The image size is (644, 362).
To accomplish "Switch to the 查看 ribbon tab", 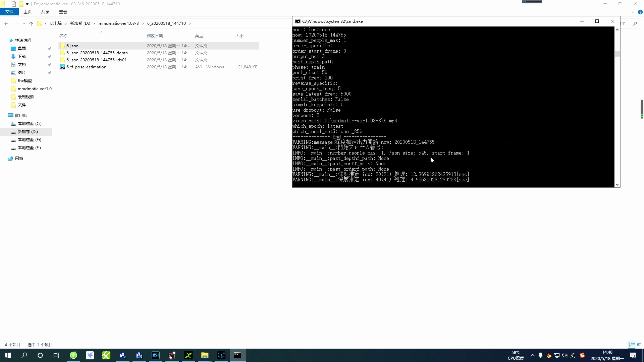I will pyautogui.click(x=63, y=12).
